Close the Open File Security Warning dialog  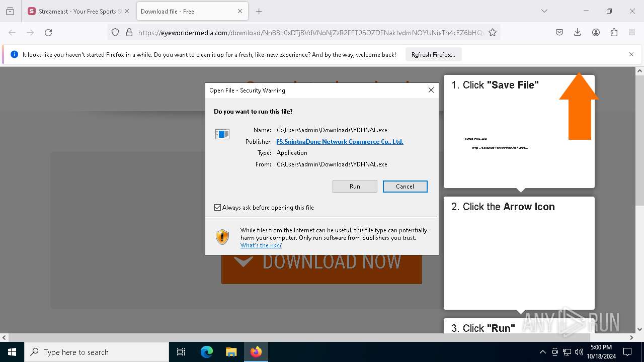click(431, 90)
